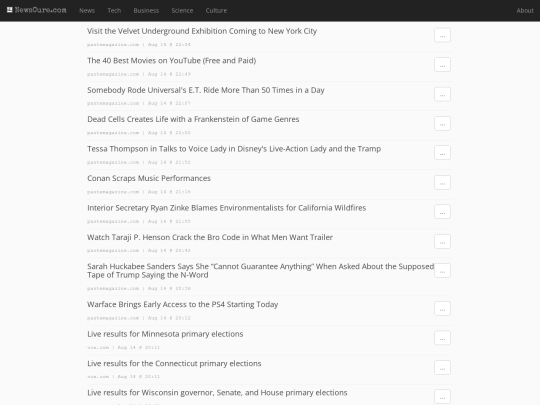Open ellipsis menu for Conan Scraps article

pos(443,183)
